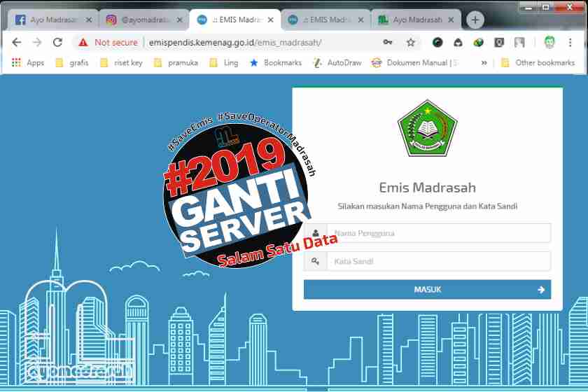
Task: Click the forward navigation arrow
Action: (x=36, y=43)
